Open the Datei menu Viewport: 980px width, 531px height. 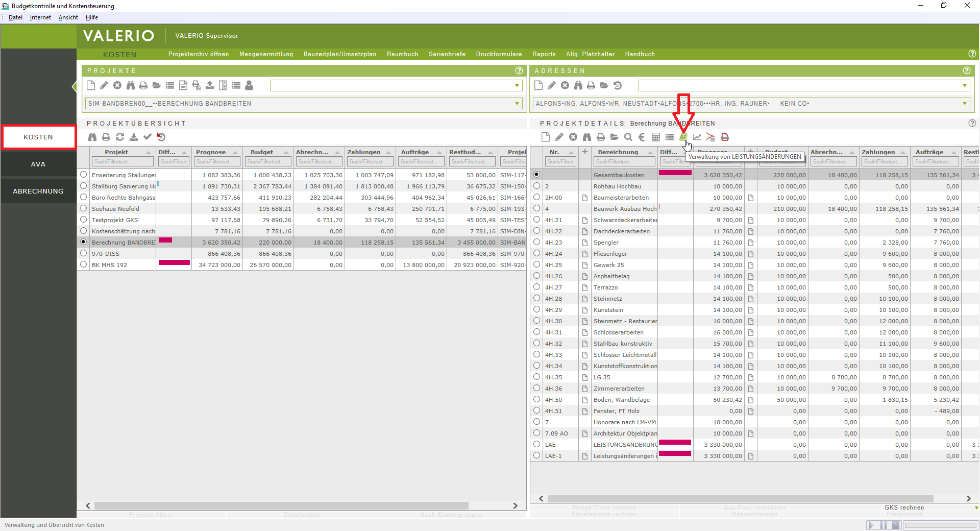pos(15,17)
